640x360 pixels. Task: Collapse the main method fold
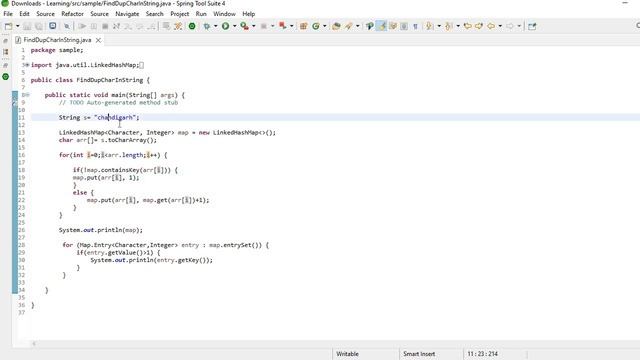(x=27, y=95)
